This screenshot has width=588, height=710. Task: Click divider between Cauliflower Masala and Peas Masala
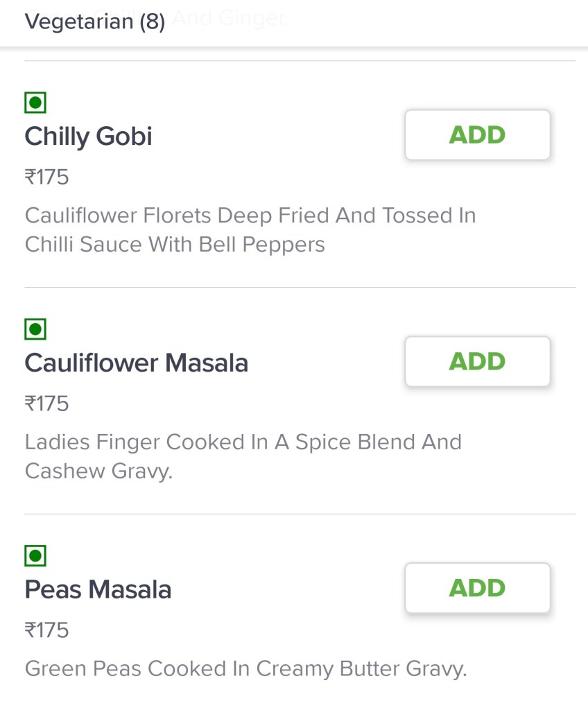pos(300,514)
